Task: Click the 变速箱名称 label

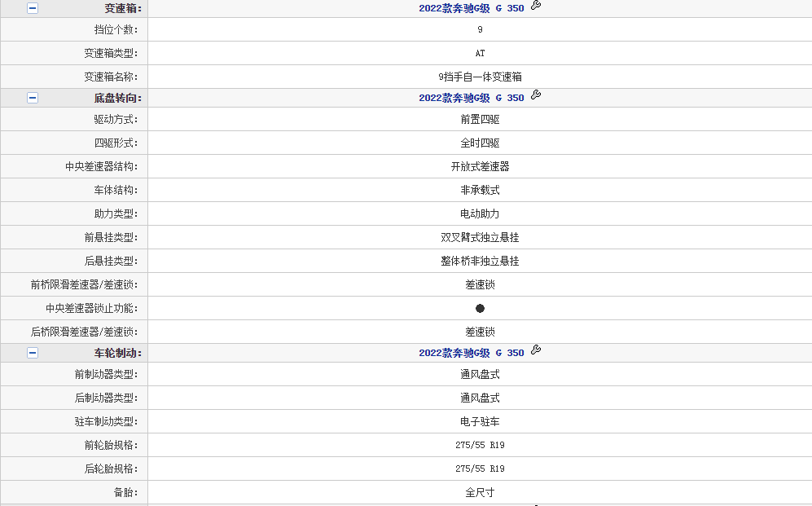Action: click(111, 77)
